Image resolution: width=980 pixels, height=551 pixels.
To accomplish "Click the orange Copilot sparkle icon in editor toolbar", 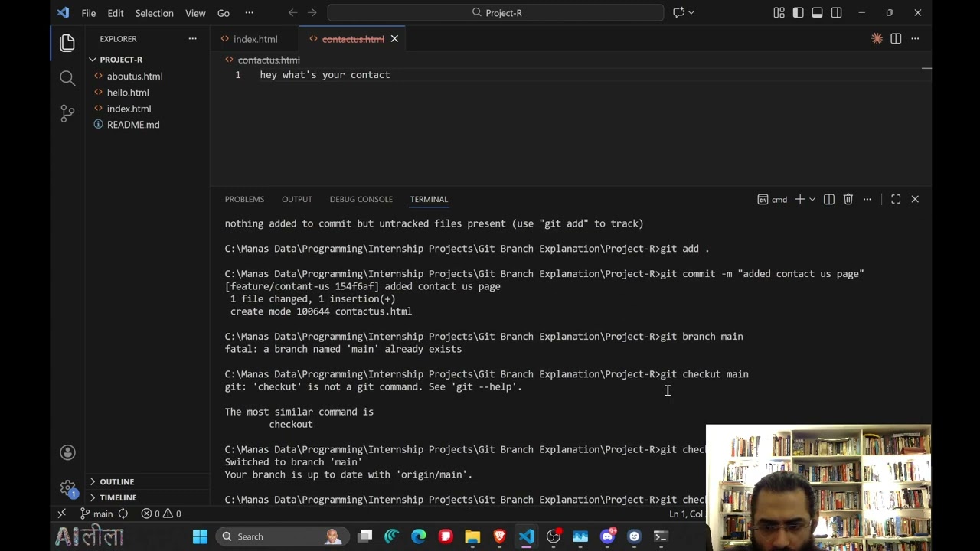I will [877, 38].
